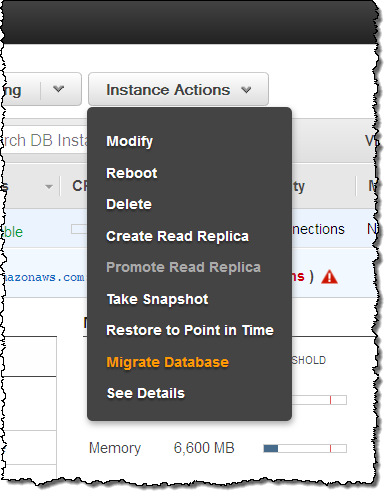Screen dimensions: 390x496
Task: Click the red warning triangle icon
Action: [329, 277]
